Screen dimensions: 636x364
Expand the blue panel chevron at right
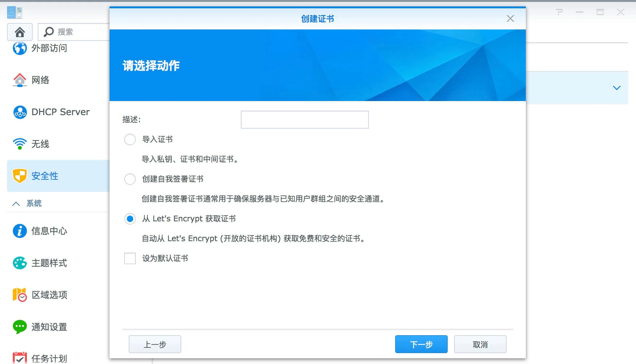pos(616,88)
